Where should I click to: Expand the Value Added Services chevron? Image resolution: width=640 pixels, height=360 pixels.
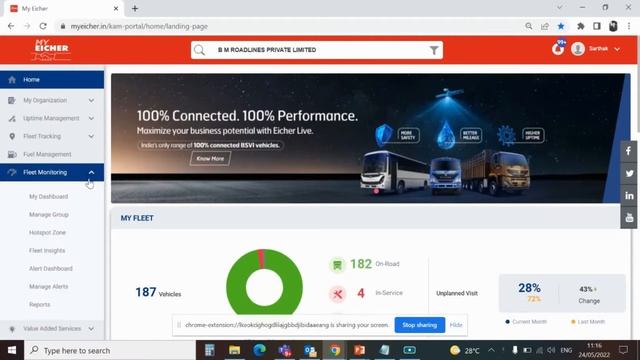coord(91,329)
